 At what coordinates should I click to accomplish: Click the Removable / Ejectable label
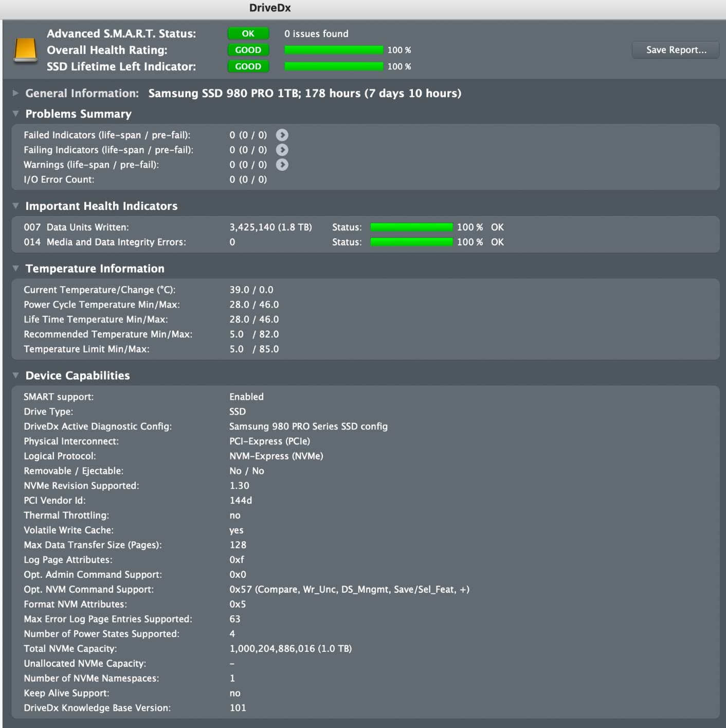74,471
